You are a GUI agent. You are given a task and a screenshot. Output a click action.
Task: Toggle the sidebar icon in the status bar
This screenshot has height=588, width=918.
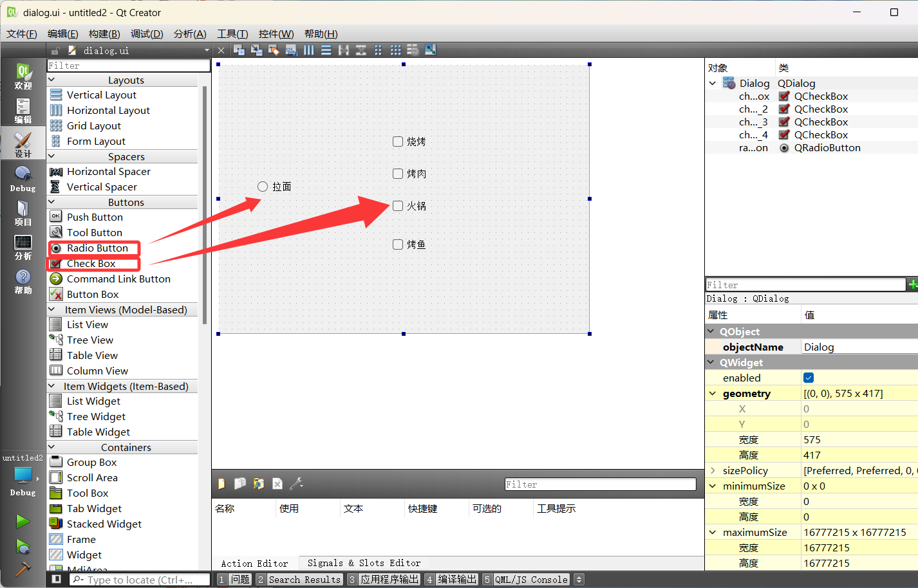(57, 580)
